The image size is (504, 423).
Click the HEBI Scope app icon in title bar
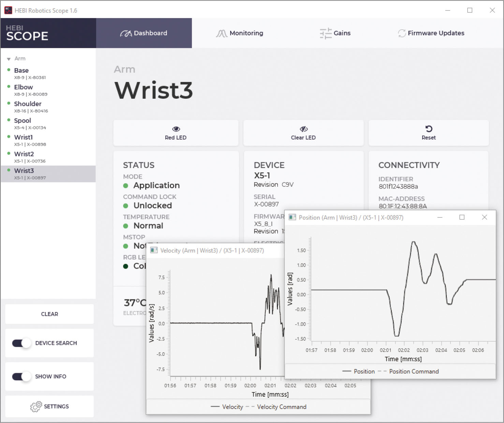point(8,10)
